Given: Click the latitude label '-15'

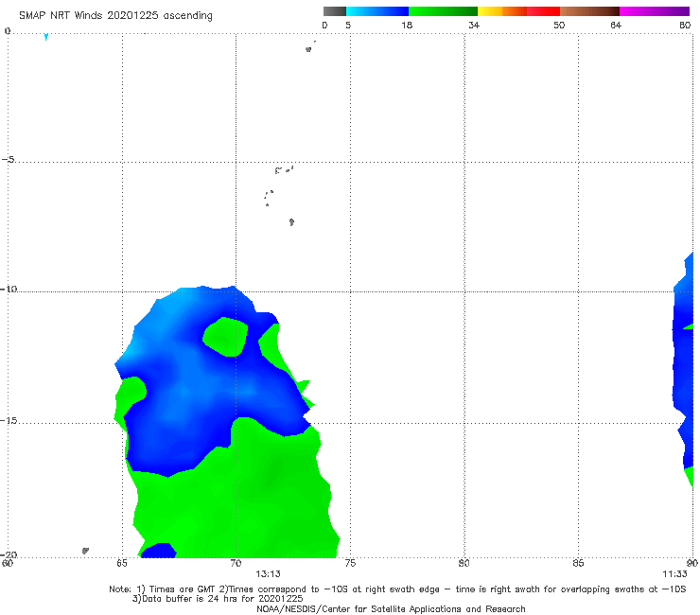Looking at the screenshot, I should point(9,421).
